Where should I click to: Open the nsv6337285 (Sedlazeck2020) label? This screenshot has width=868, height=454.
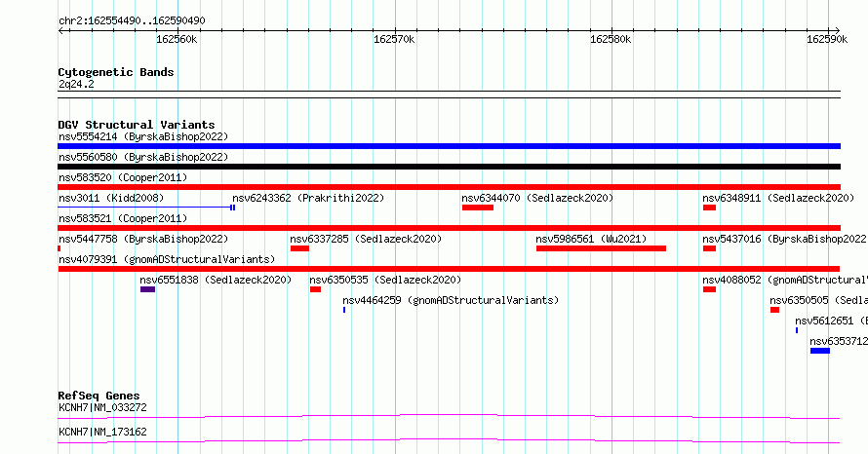pos(367,239)
